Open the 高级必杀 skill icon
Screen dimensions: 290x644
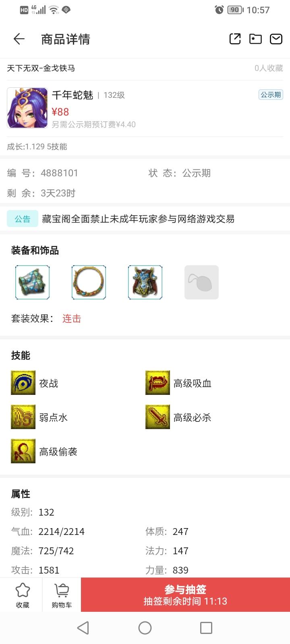click(157, 417)
